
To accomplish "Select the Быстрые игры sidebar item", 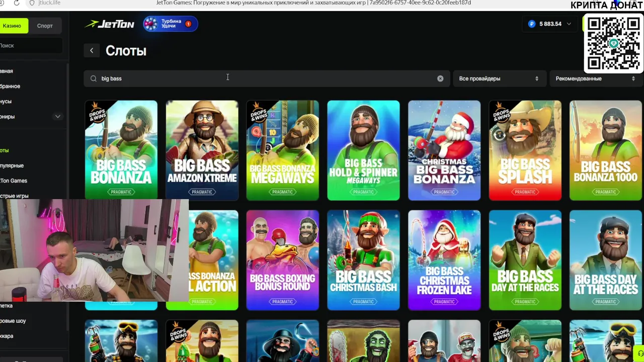I will [14, 196].
